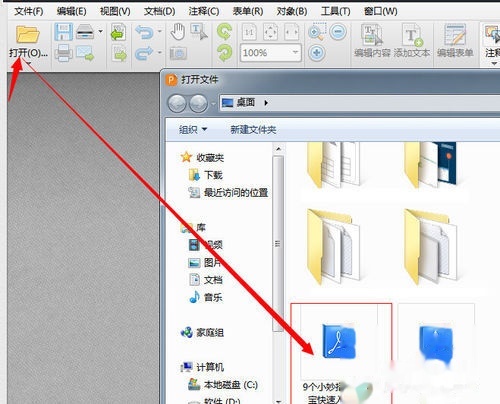Click the Redo arrow icon
The width and height of the screenshot is (500, 404).
click(x=144, y=53)
